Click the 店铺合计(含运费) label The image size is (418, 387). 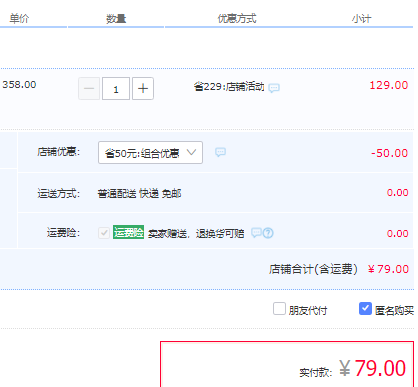[x=313, y=269]
